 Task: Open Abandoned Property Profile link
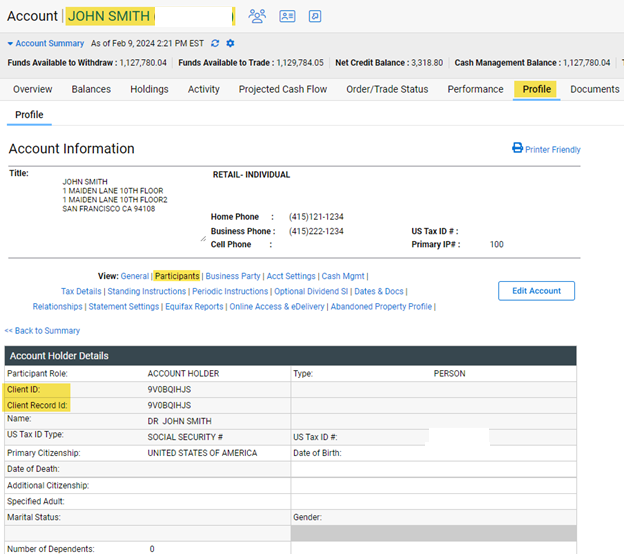381,307
